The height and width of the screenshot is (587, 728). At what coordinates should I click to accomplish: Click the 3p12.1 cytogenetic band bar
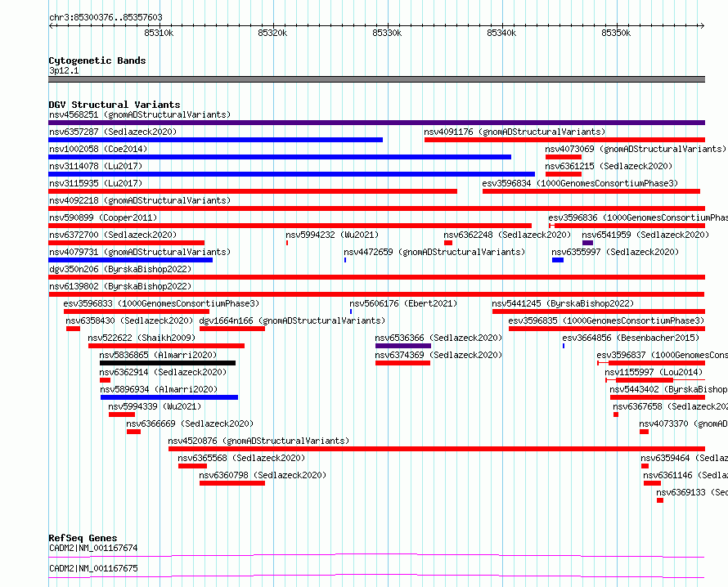tap(376, 79)
